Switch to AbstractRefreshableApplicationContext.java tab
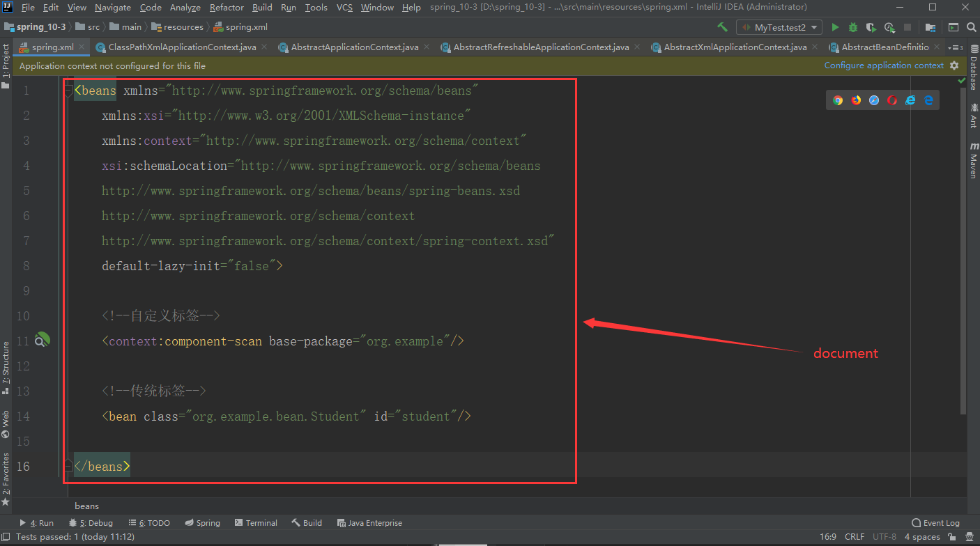This screenshot has width=980, height=546. coord(541,47)
